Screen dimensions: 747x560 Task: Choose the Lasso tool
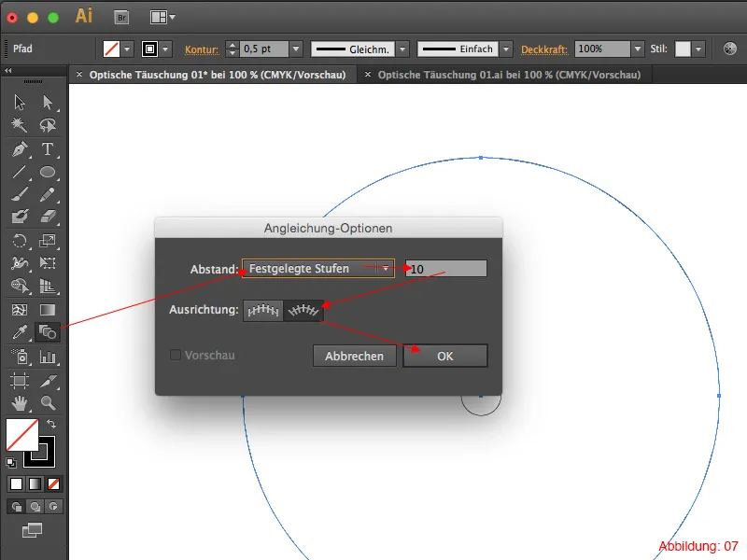[x=48, y=125]
